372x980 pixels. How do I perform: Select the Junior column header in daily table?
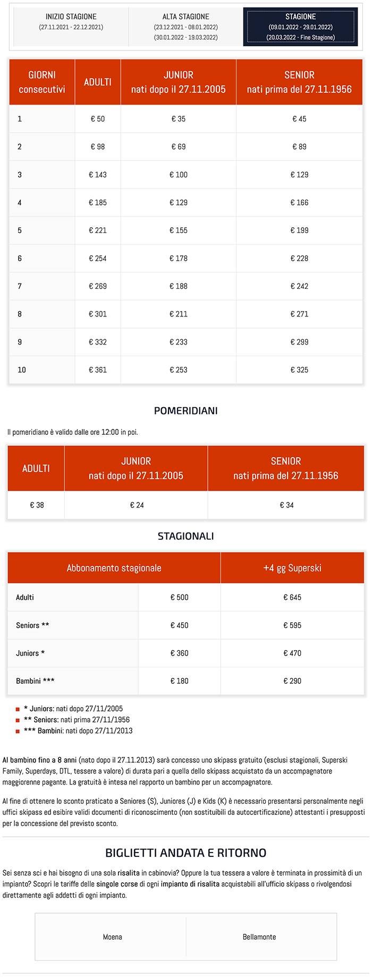pos(179,82)
